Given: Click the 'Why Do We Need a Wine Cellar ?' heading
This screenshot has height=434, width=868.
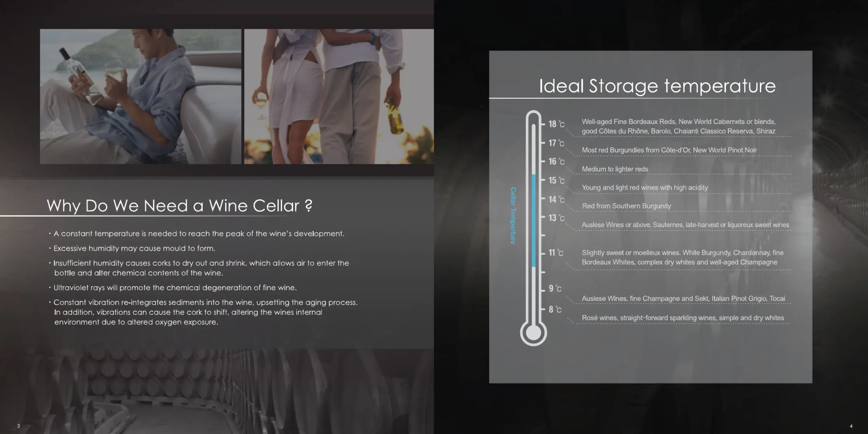Looking at the screenshot, I should pos(180,206).
